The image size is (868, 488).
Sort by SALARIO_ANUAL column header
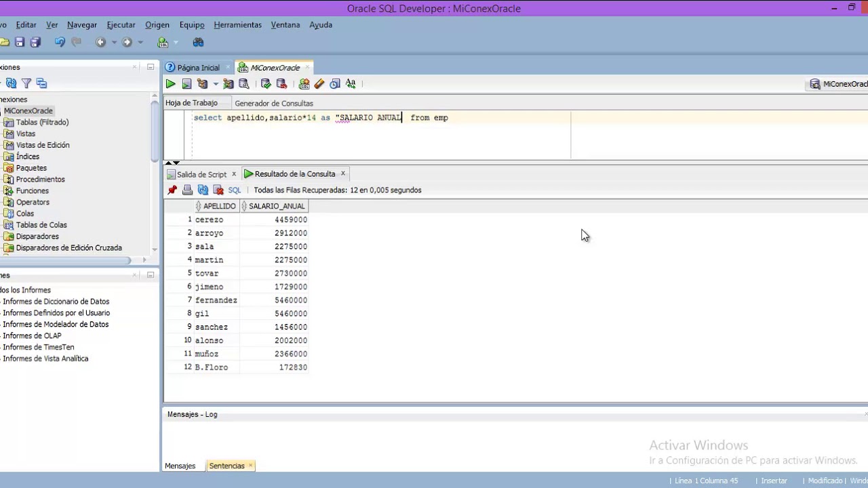click(x=274, y=206)
